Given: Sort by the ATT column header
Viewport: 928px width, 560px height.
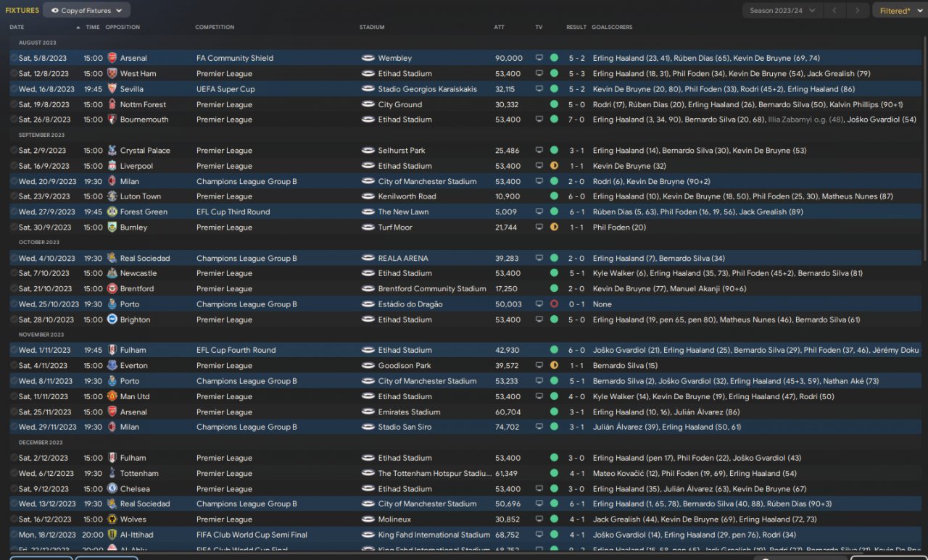Looking at the screenshot, I should click(500, 28).
